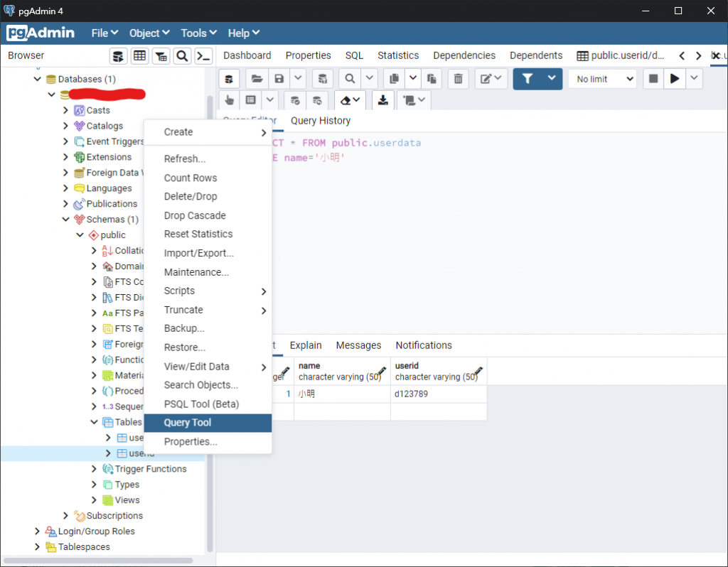Choose Count Rows in the context menu

208,178
